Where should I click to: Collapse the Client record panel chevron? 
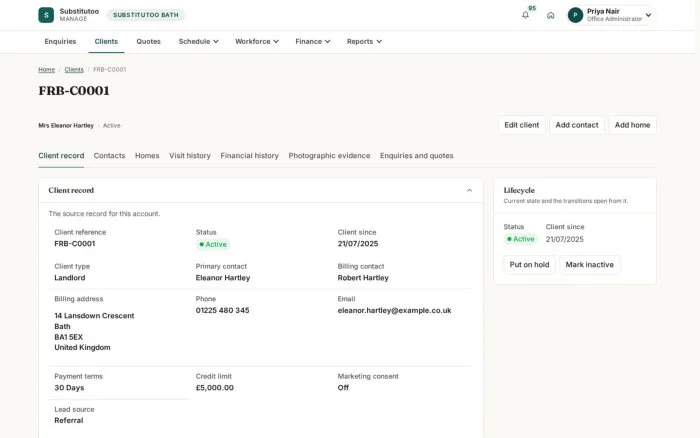point(469,191)
